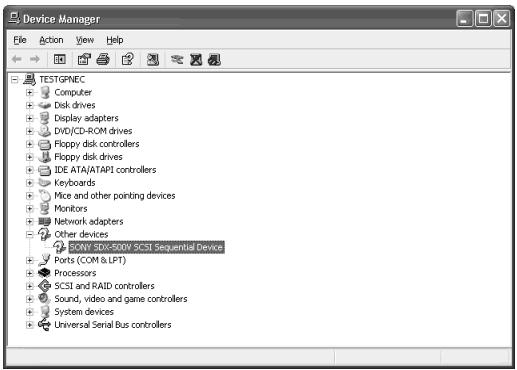Collapse the TESTGPNEC root node
The height and width of the screenshot is (370, 517).
coord(14,80)
